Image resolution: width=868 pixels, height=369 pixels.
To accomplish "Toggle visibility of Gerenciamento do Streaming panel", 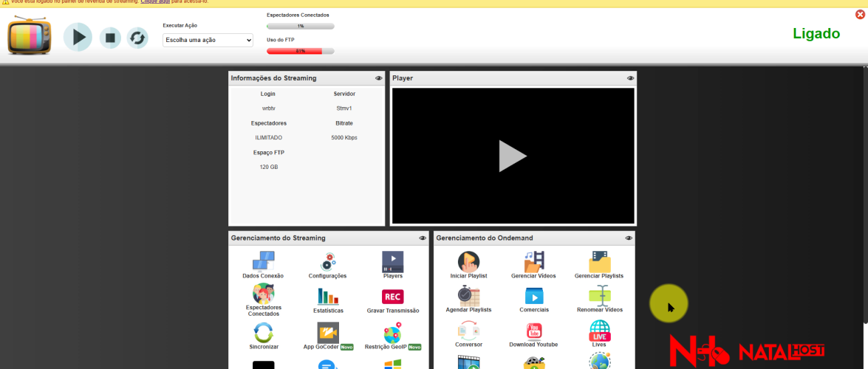I will coord(423,238).
